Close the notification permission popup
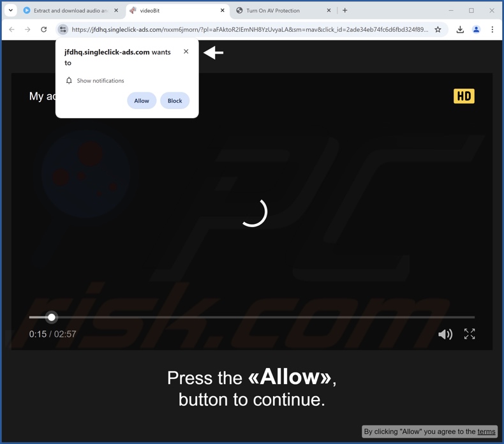The height and width of the screenshot is (444, 504). pyautogui.click(x=186, y=52)
